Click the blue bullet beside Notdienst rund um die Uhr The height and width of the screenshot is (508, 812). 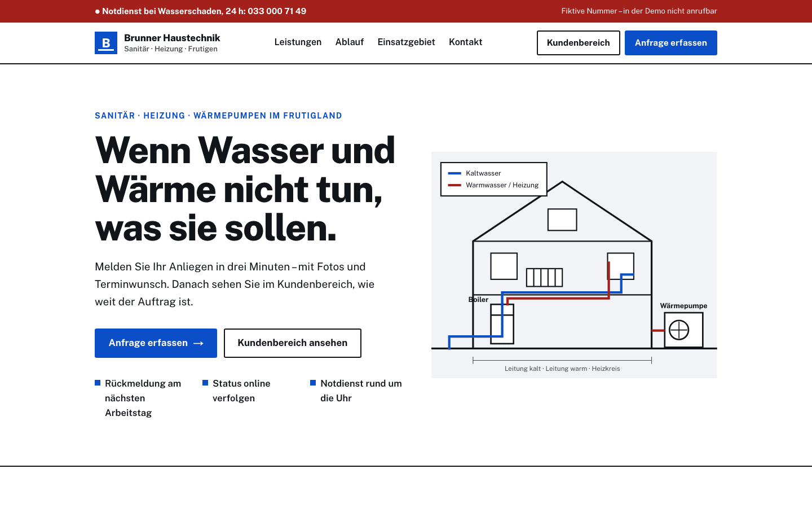tap(313, 383)
